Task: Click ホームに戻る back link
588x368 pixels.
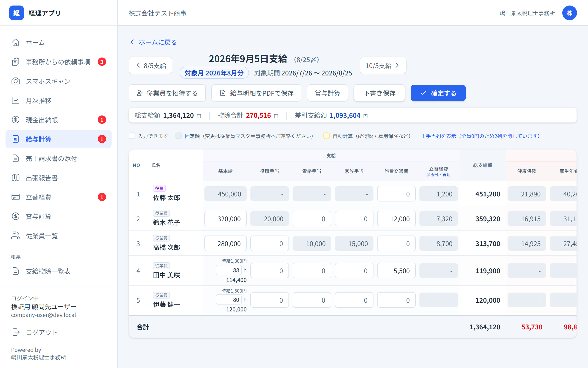Action: [154, 42]
